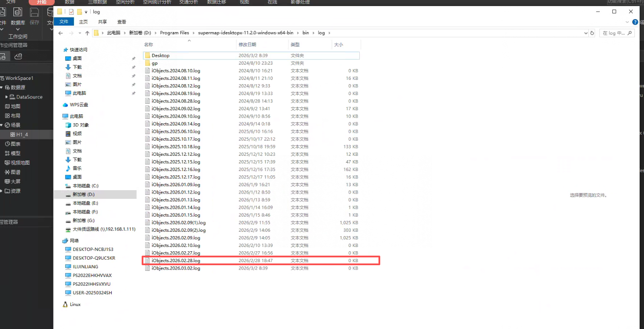Sort files by 修改日期 column header
Image resolution: width=644 pixels, height=329 pixels.
[247, 45]
